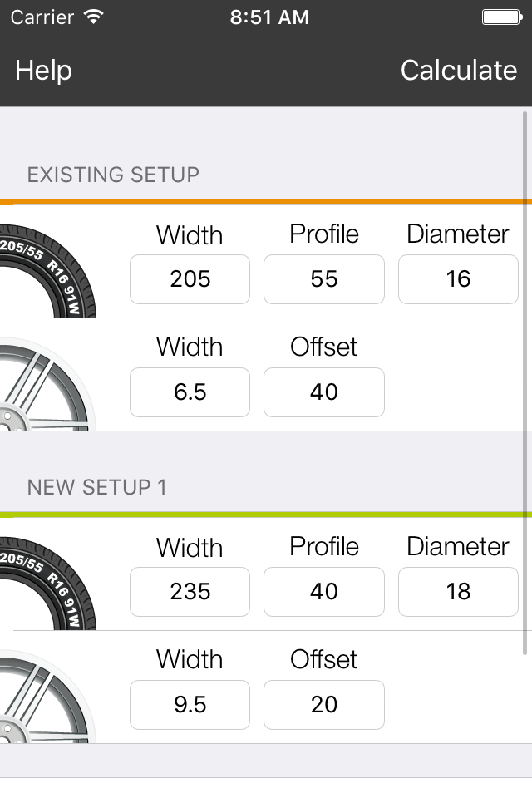Tap the battery indicator in status bar
Screen dimensions: 532x798
(x=502, y=17)
